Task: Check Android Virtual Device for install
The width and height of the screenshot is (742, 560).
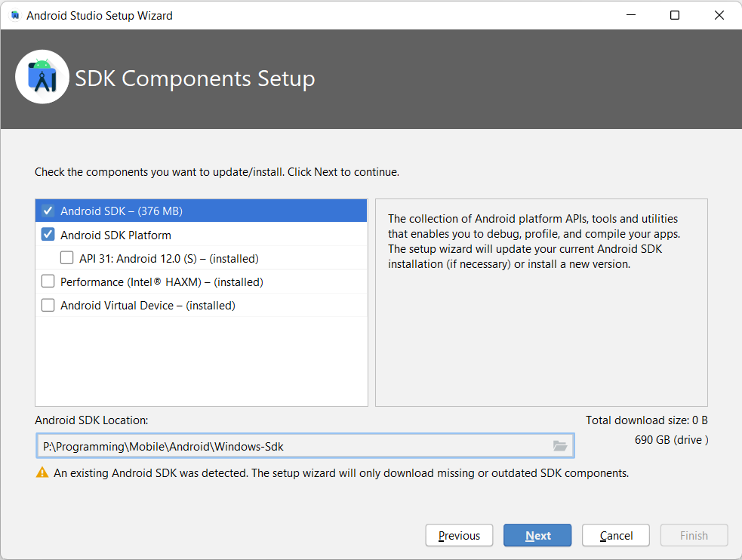Action: (48, 304)
